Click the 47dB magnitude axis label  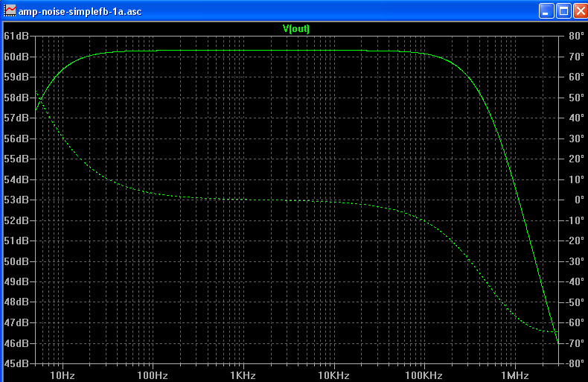coord(16,322)
